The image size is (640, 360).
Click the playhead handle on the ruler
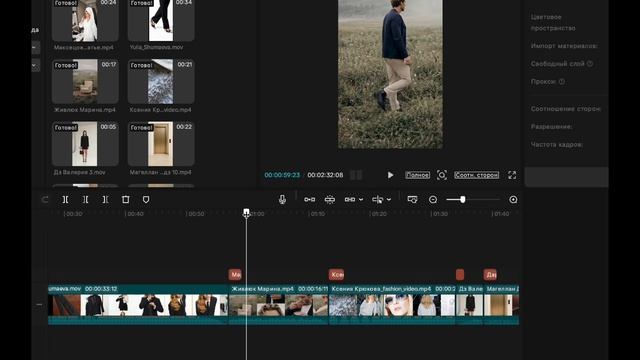point(246,212)
